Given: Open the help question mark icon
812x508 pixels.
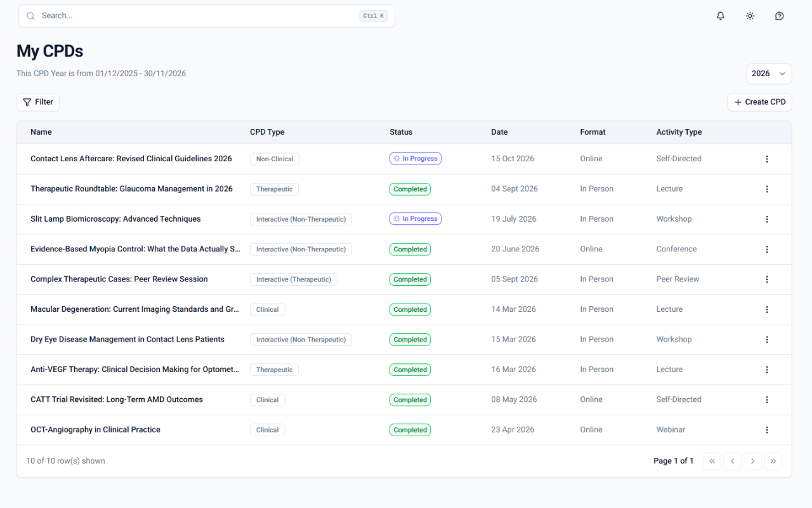Looking at the screenshot, I should click(780, 16).
